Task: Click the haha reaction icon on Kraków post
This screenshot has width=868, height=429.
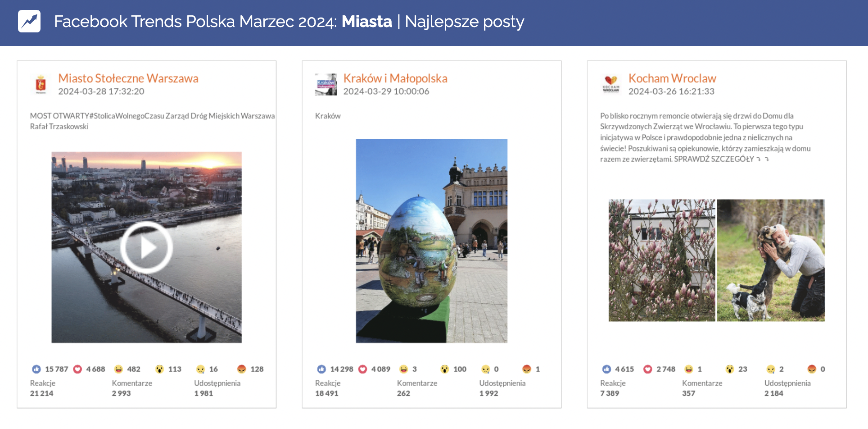Action: pyautogui.click(x=403, y=369)
